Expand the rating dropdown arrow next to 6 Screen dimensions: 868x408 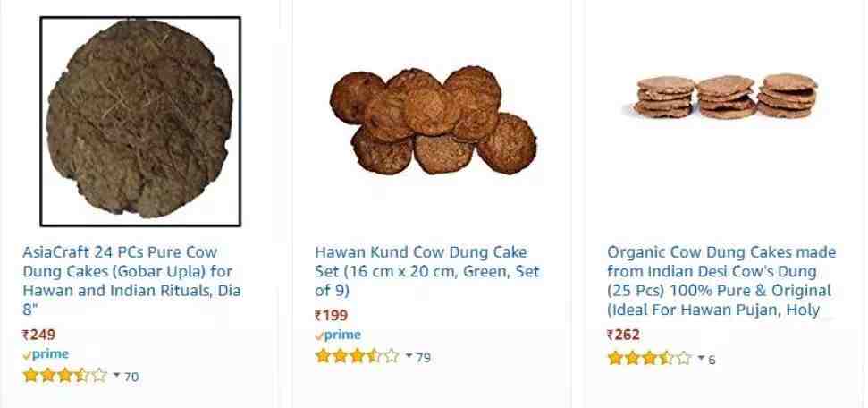coord(701,358)
